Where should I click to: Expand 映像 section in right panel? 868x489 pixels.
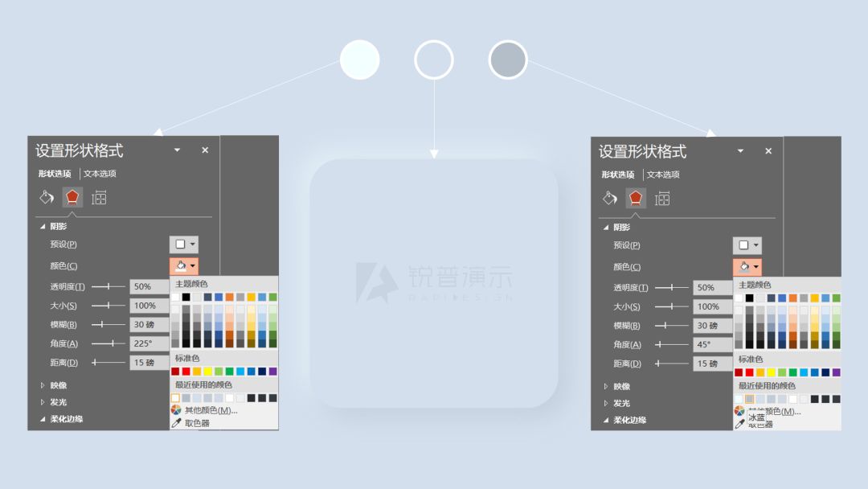pyautogui.click(x=606, y=387)
